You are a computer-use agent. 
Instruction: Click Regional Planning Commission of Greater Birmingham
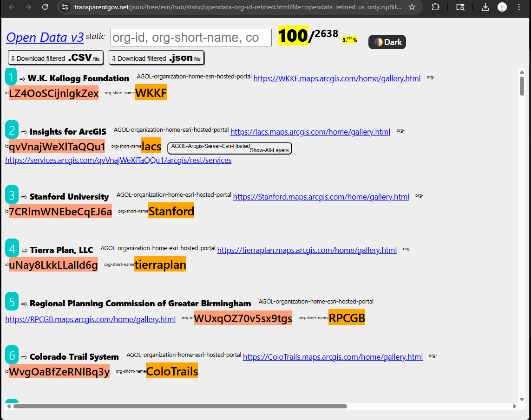140,304
